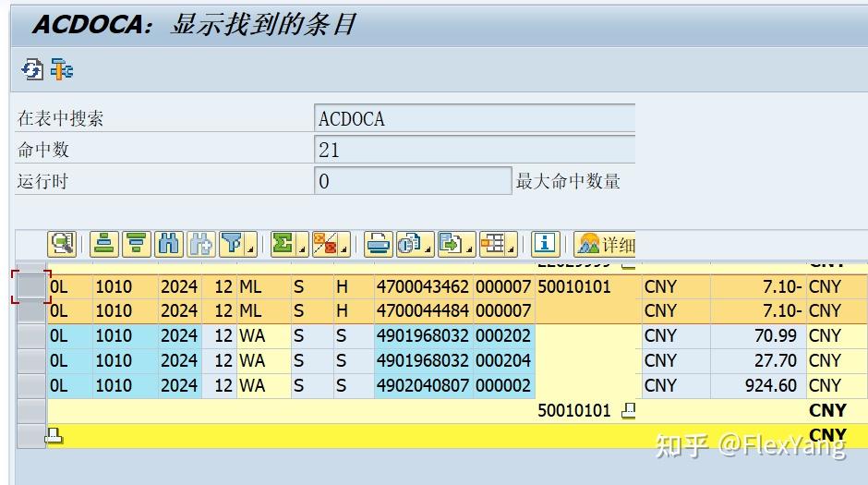The height and width of the screenshot is (485, 868).
Task: Click document number 4700043462
Action: click(422, 286)
